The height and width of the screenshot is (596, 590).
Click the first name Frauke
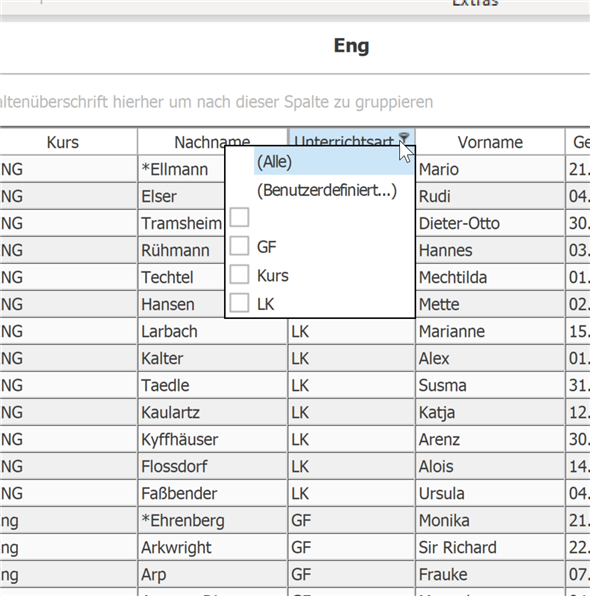[x=443, y=574]
